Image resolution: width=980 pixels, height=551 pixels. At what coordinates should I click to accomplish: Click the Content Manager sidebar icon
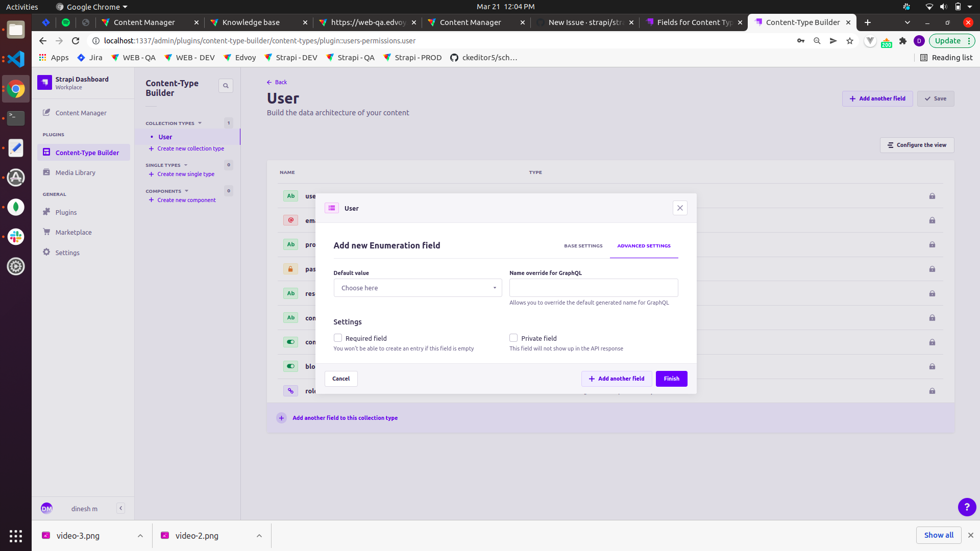point(46,113)
